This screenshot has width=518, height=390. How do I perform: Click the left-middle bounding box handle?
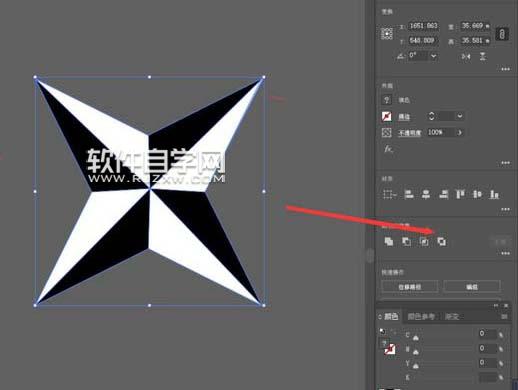pyautogui.click(x=35, y=192)
